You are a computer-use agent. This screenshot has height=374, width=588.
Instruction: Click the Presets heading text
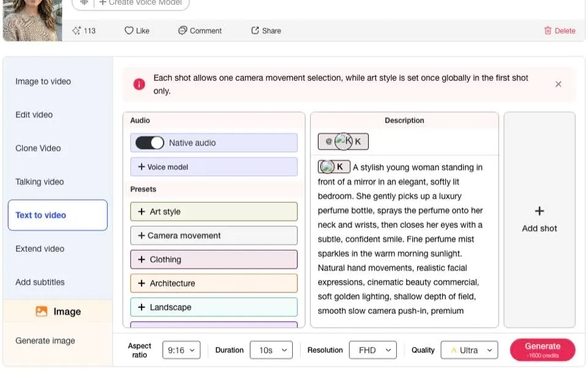point(143,189)
